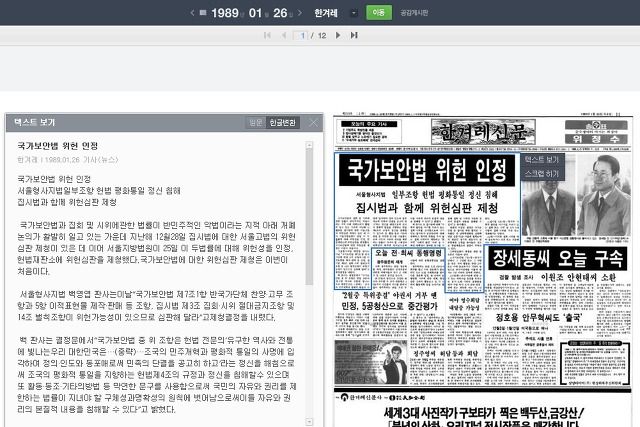Close the 텍스트 보기 panel
The image size is (640, 427).
(x=313, y=122)
